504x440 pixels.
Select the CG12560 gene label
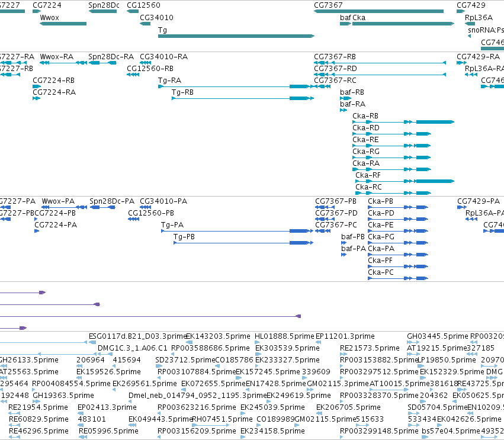coord(143,5)
